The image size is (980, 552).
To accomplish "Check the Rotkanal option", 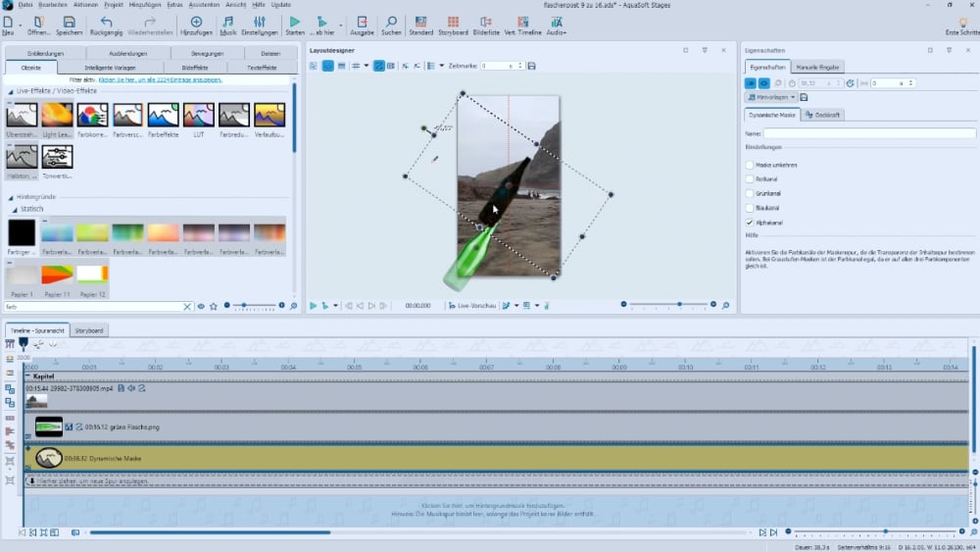I will click(751, 179).
